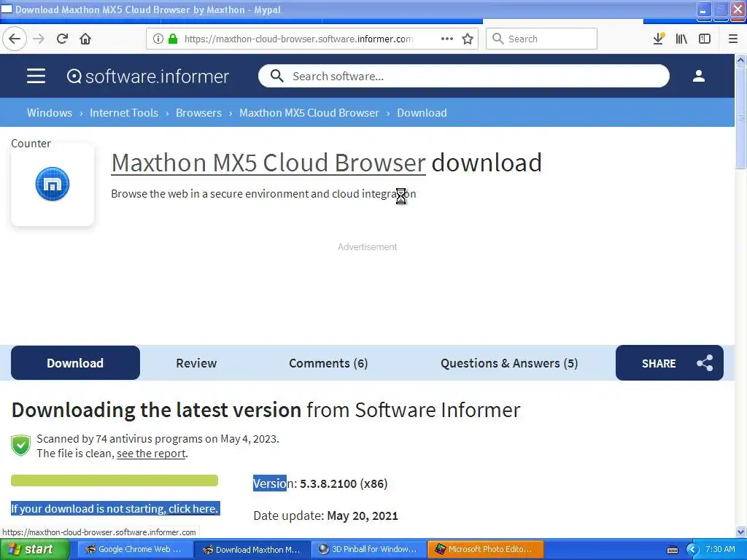
Task: Click the 7:30 AM taskbar clock
Action: click(720, 549)
